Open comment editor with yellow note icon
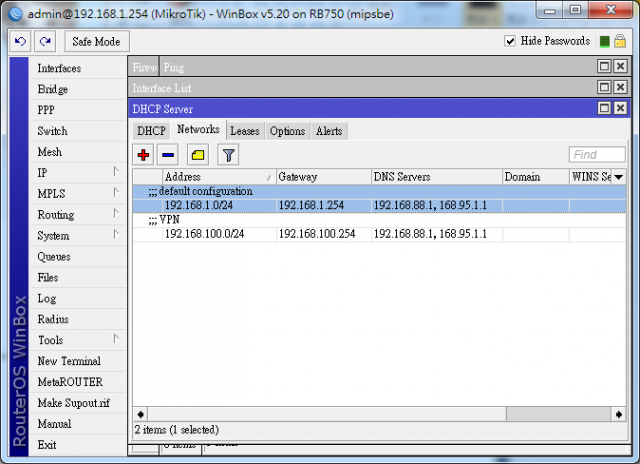This screenshot has height=464, width=640. tap(198, 155)
